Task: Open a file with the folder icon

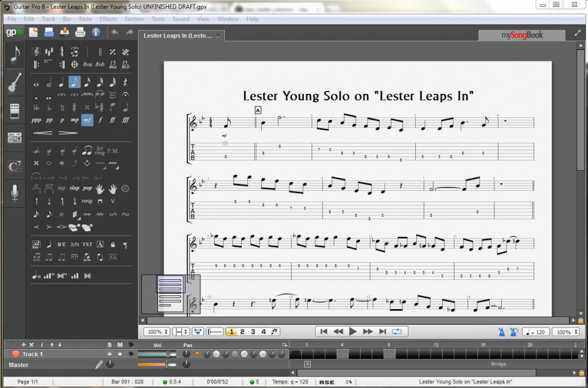Action: [49, 32]
